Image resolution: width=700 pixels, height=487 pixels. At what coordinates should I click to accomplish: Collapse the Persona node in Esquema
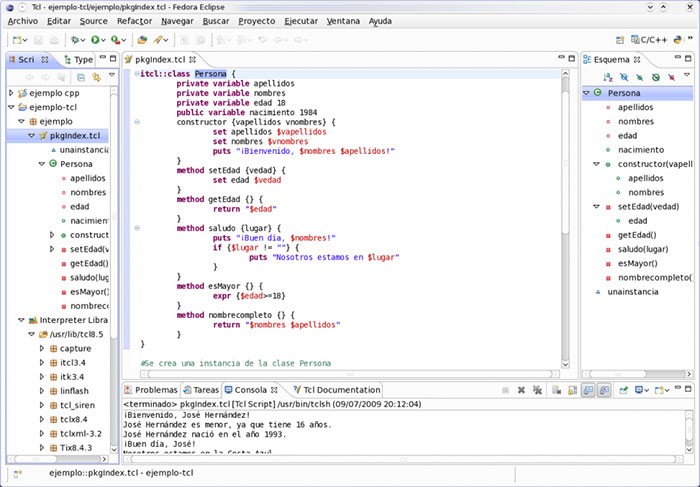587,93
